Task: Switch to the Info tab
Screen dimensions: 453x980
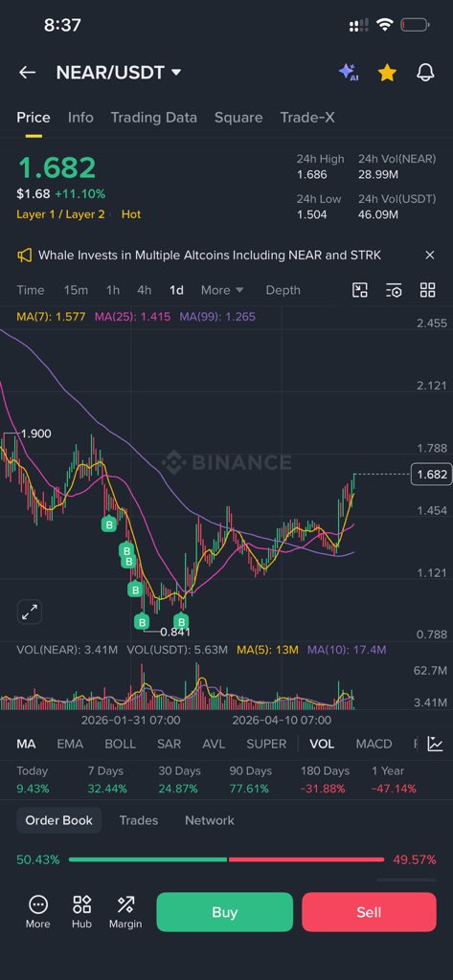Action: coord(80,118)
